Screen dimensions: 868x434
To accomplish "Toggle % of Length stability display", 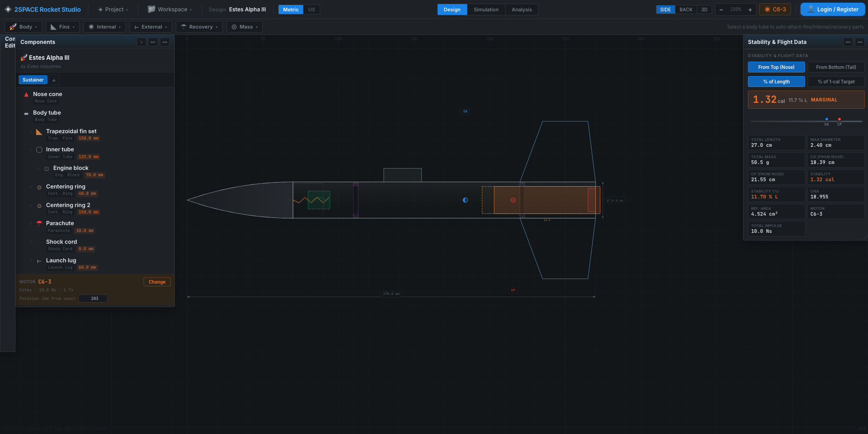I will tap(776, 82).
